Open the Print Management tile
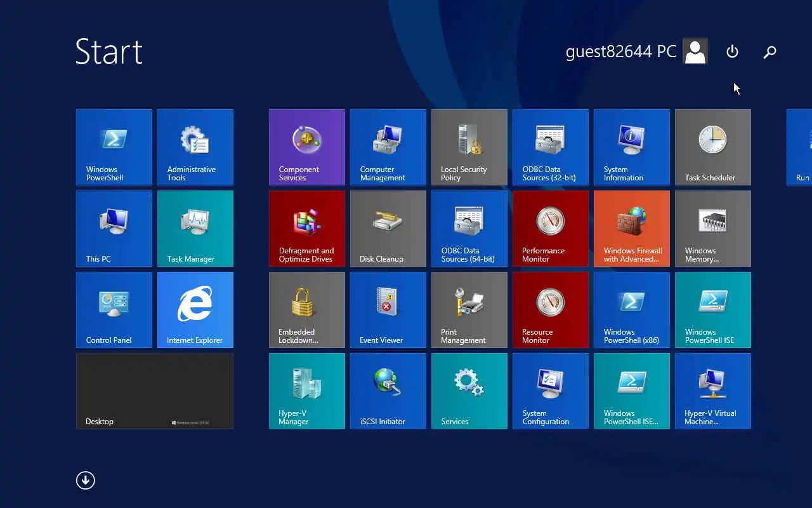 pos(469,310)
